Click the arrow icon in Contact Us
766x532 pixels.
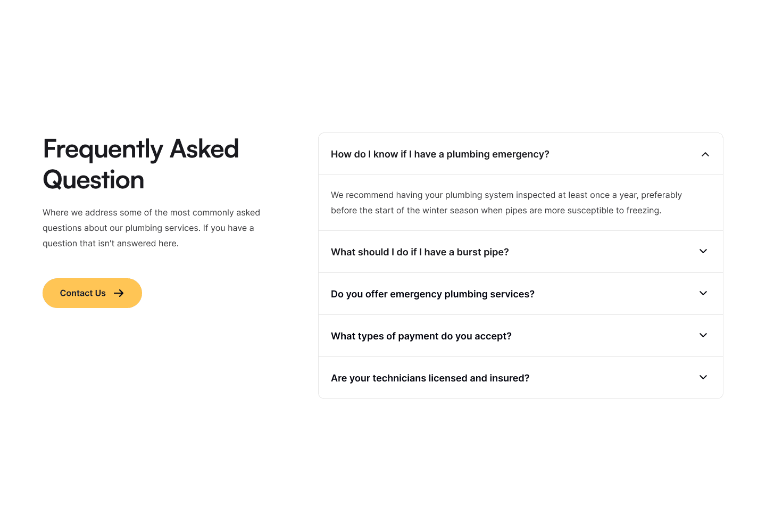119,293
